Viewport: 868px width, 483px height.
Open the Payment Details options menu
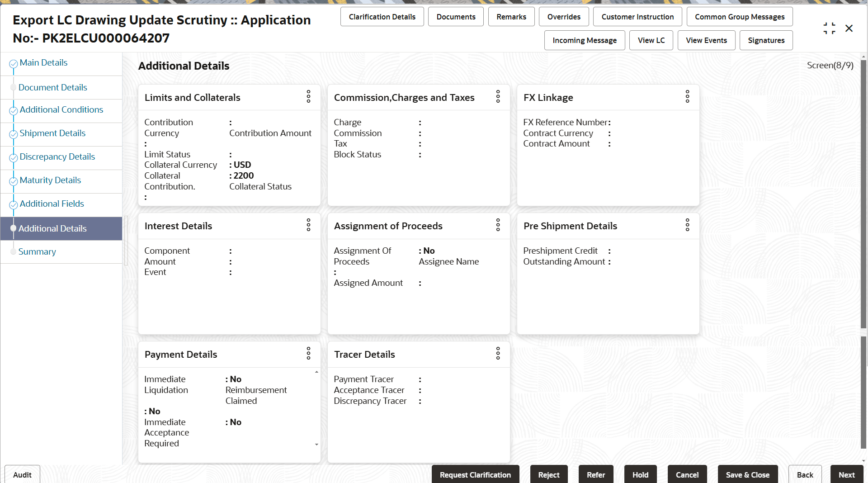click(x=308, y=354)
